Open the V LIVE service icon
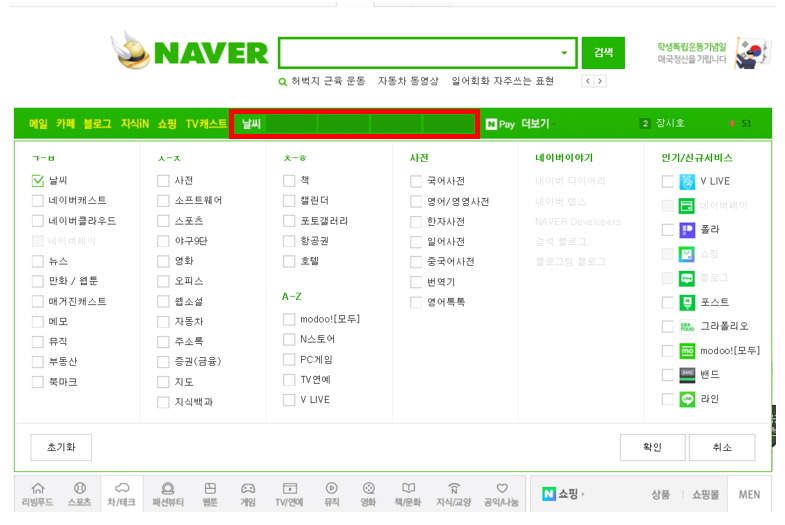 point(687,181)
